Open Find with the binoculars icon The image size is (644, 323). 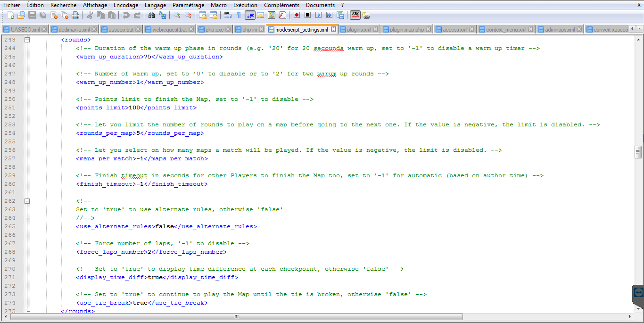151,15
